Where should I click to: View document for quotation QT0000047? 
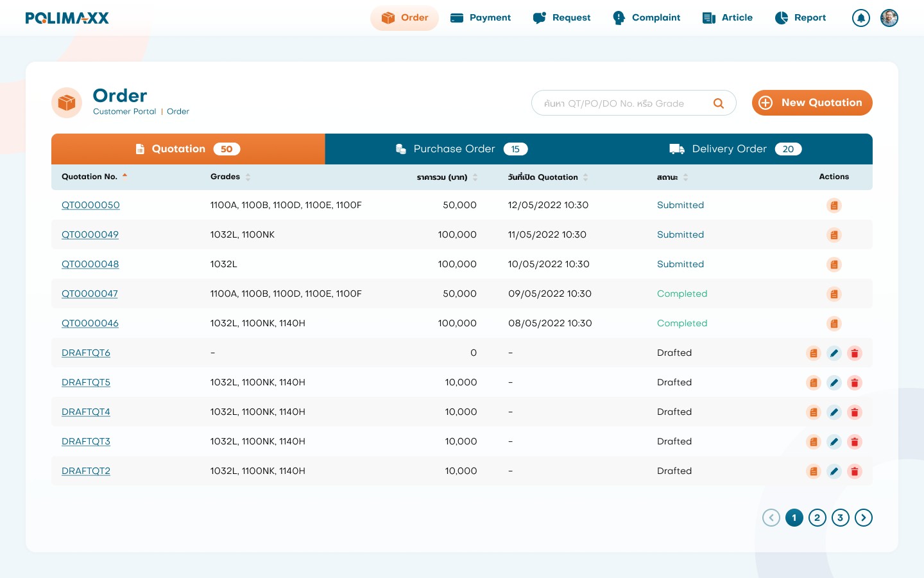tap(834, 294)
